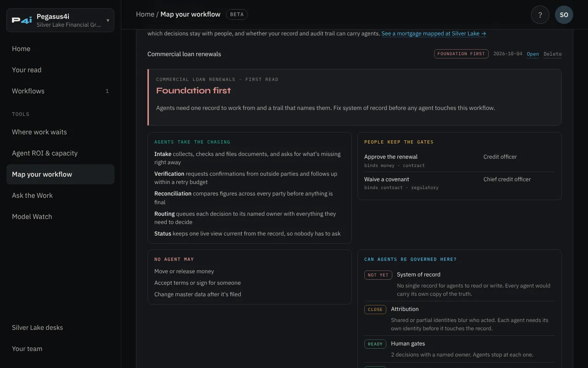
Task: Select Map your workflow in sidebar
Action: pyautogui.click(x=61, y=174)
